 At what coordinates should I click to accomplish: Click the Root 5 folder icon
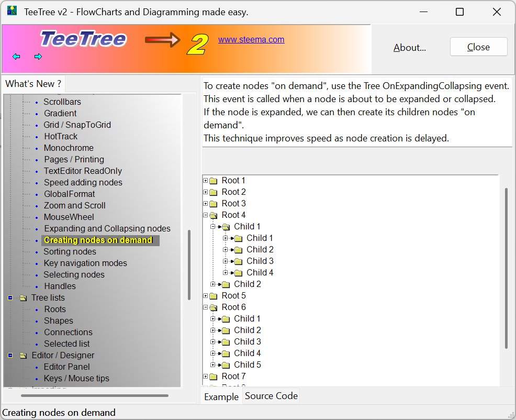coord(214,296)
